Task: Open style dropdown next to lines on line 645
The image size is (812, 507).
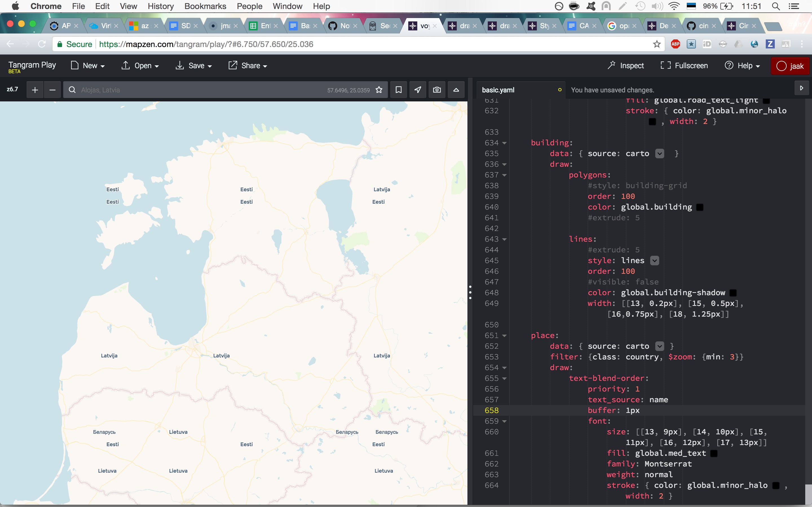Action: [x=655, y=261]
